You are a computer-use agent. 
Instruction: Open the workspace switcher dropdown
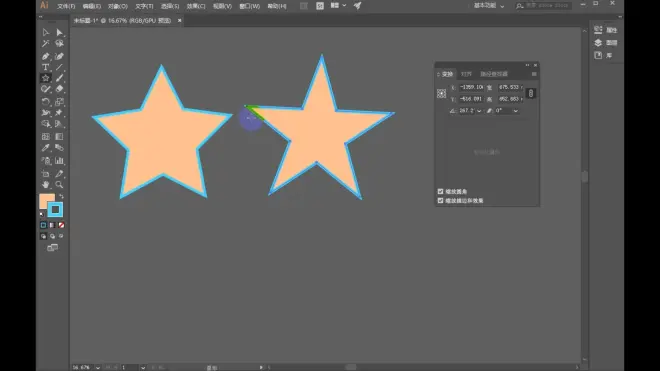490,5
